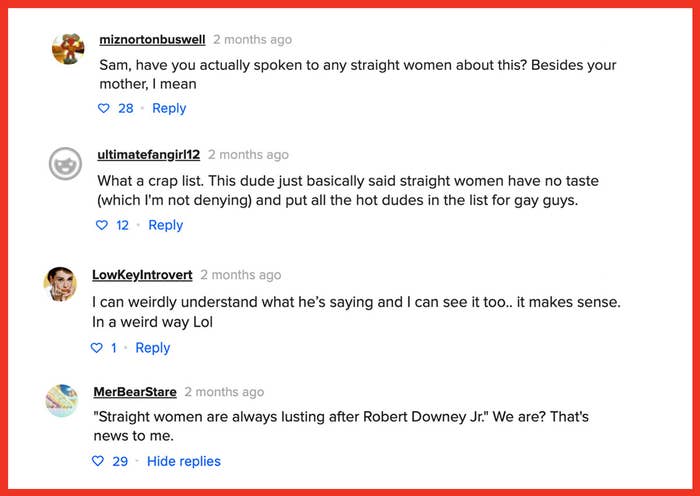Hide replies under MerBearStare's comment

pos(184,461)
